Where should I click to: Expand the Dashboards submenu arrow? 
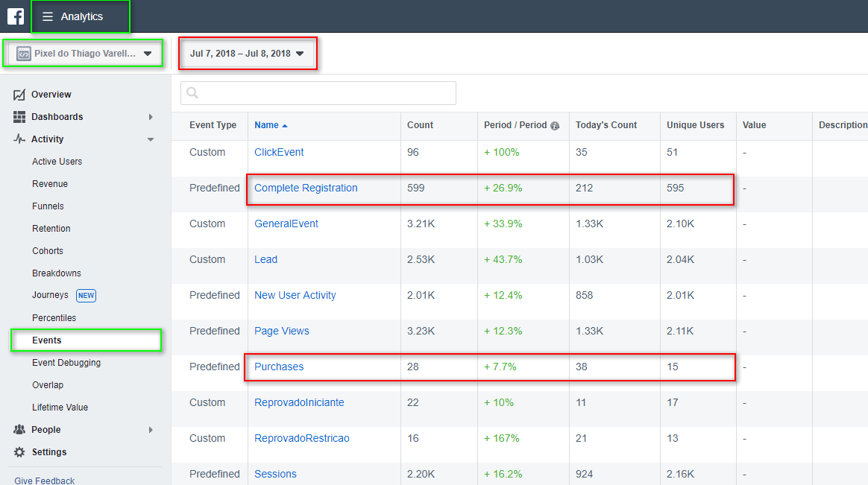pos(151,117)
